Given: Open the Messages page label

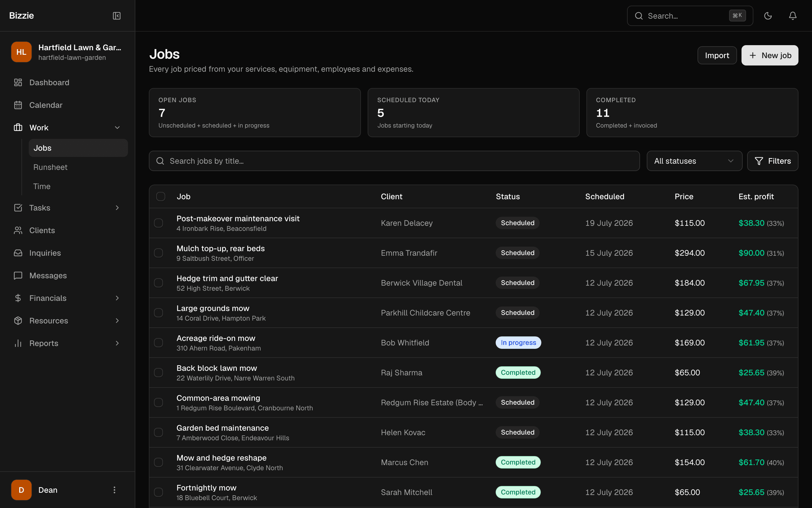Looking at the screenshot, I should [48, 275].
